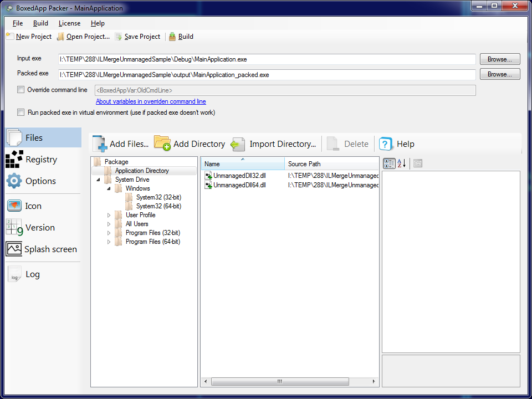Open the Options gear section
This screenshot has height=399, width=532.
pos(14,181)
